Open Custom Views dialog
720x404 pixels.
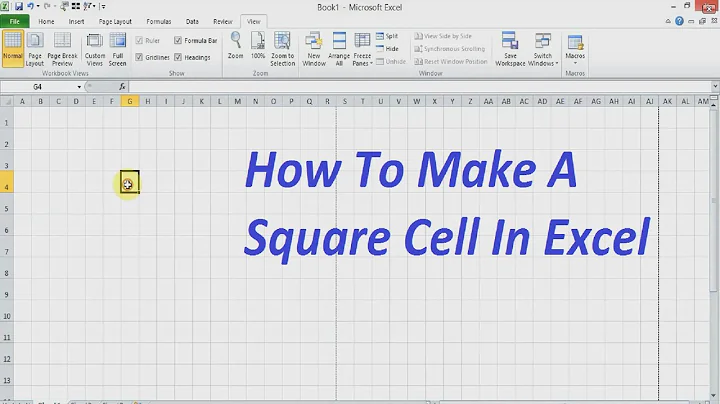[95, 49]
